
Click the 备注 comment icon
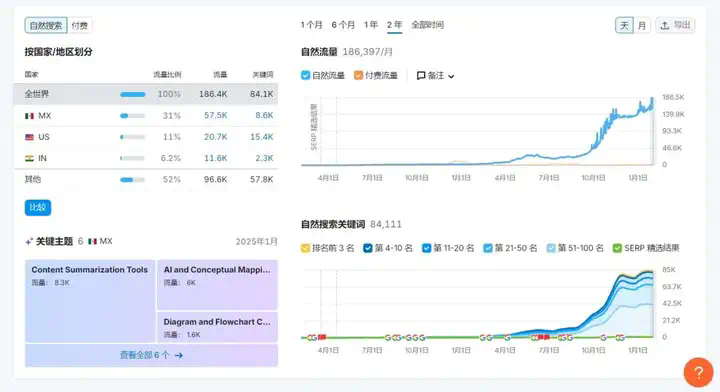[421, 76]
